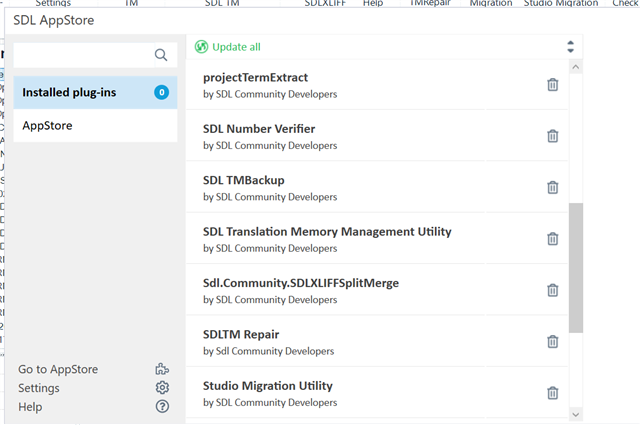
Task: Open Help item in background ribbon
Action: (x=373, y=3)
